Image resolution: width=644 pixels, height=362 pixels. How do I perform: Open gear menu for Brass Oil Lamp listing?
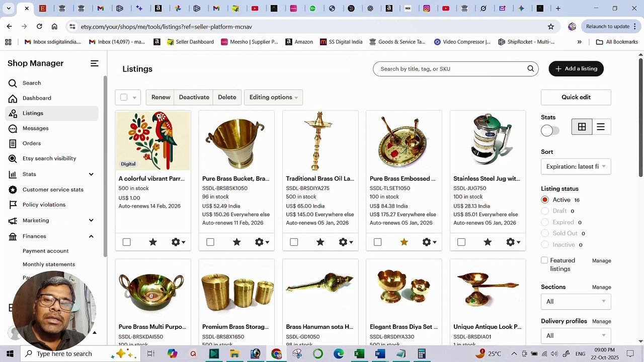(346, 242)
